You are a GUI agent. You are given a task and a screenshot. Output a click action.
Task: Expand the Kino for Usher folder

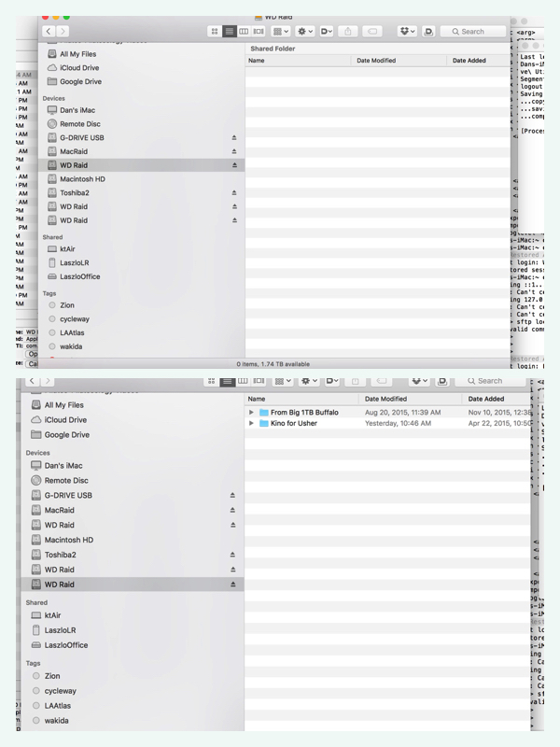coord(251,423)
